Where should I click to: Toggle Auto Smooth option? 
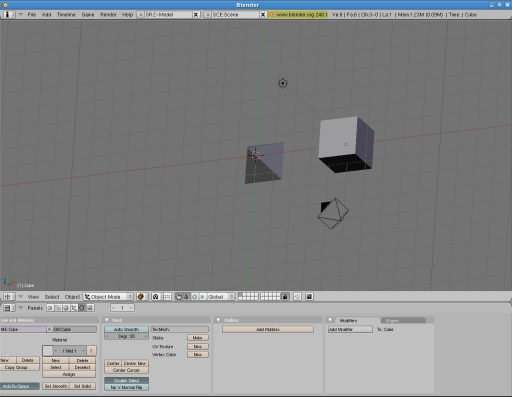pyautogui.click(x=126, y=329)
